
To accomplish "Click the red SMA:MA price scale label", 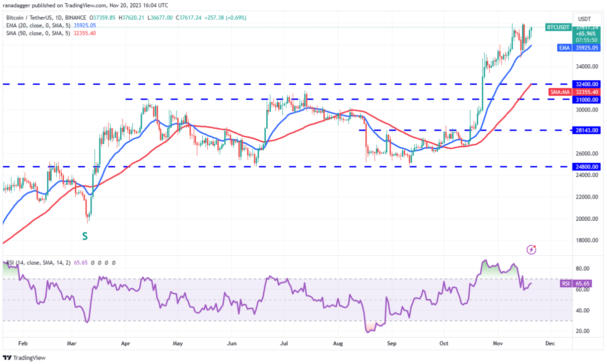I will [x=560, y=92].
